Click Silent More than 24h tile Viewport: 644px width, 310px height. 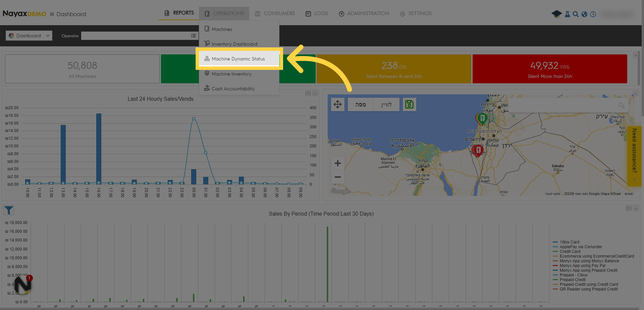point(550,69)
